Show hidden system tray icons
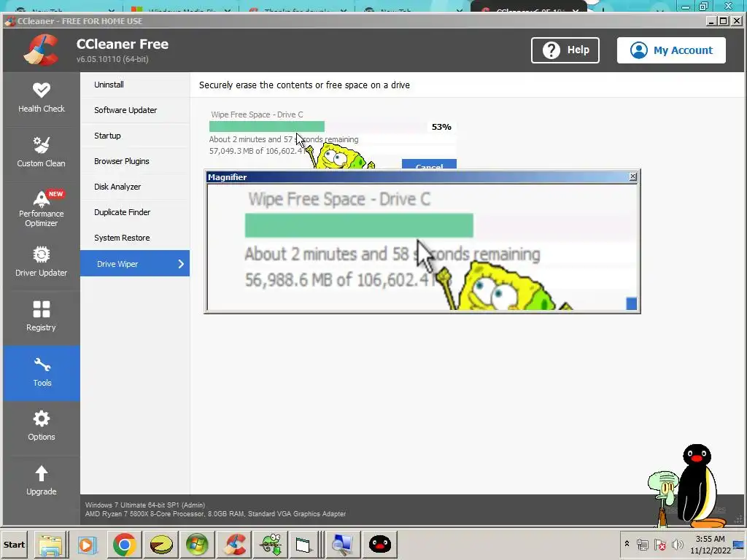This screenshot has height=560, width=747. tap(627, 544)
